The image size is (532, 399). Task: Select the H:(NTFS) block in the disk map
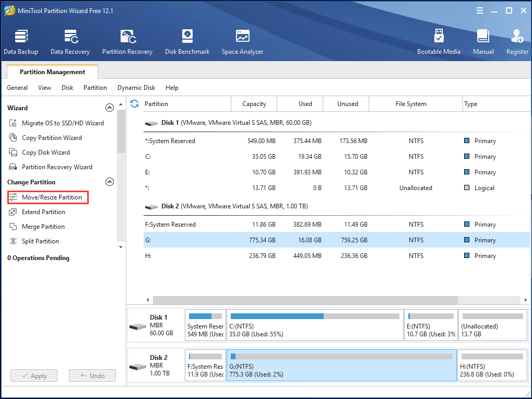point(492,366)
